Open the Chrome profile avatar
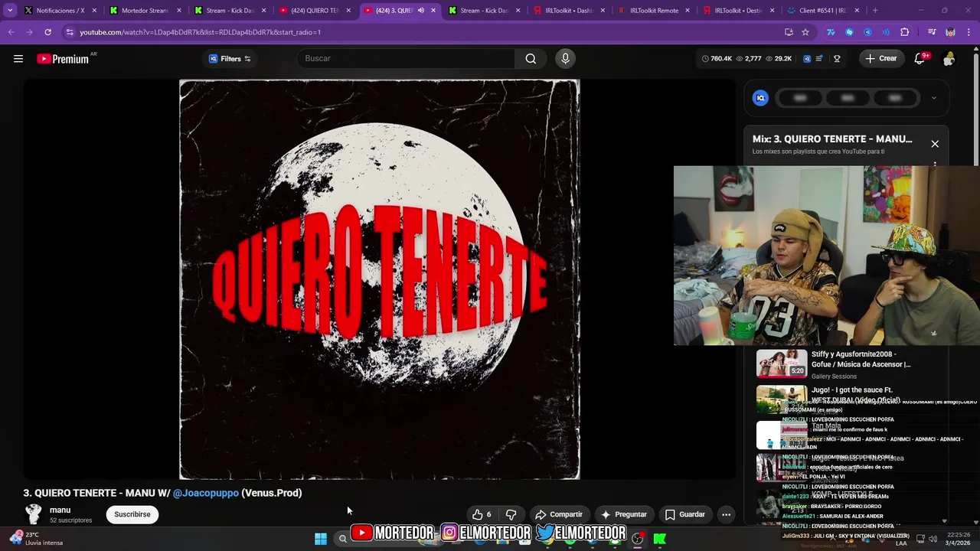Image resolution: width=980 pixels, height=551 pixels. (950, 32)
